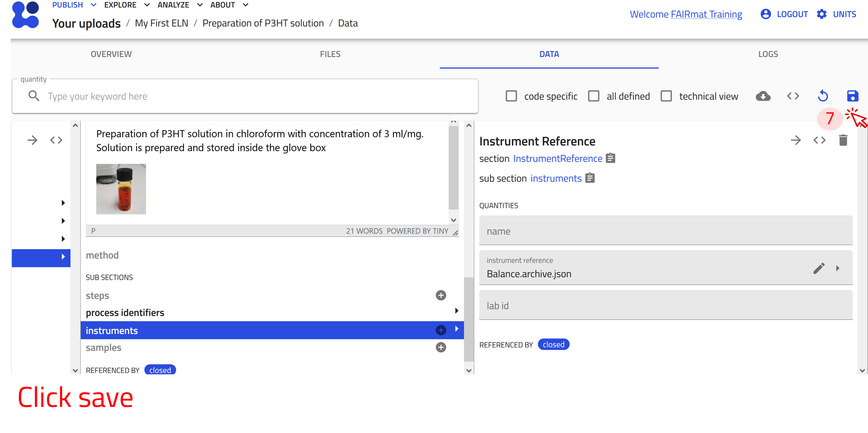Open the Publish dropdown menu
868x433 pixels.
coord(74,5)
